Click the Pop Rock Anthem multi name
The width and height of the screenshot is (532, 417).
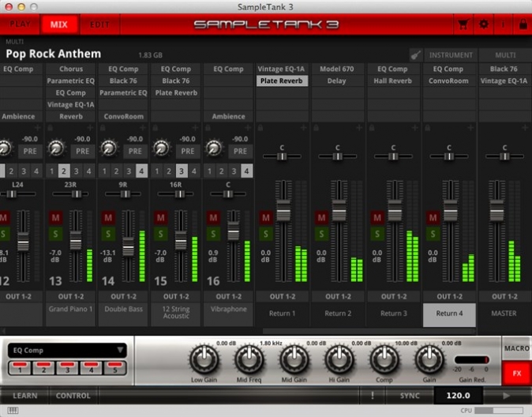(x=53, y=54)
